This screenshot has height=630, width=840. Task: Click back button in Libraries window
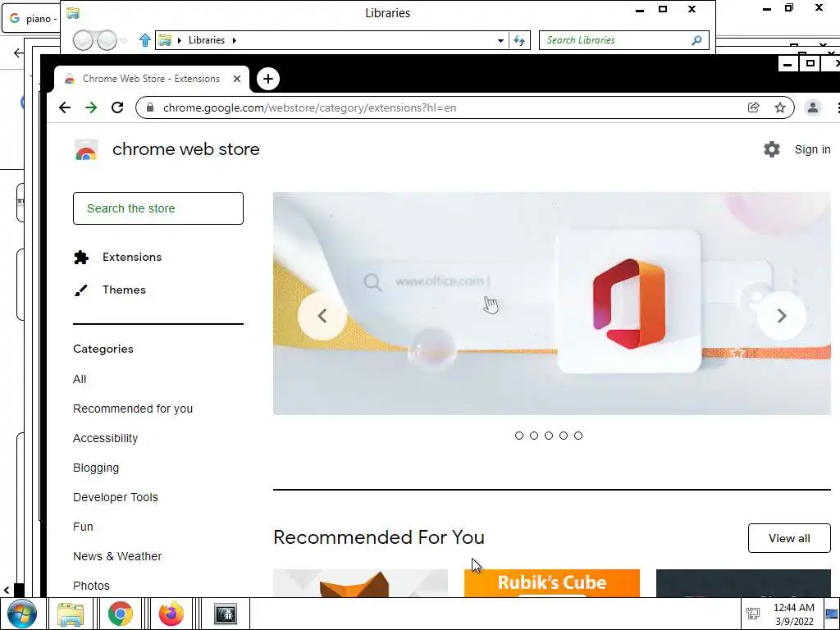[x=83, y=40]
